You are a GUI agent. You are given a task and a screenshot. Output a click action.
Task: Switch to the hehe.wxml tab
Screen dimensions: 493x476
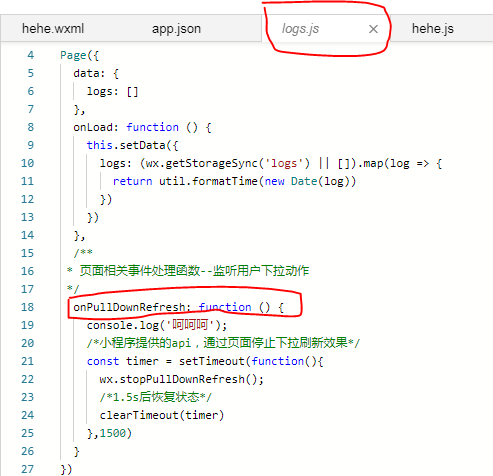pos(53,29)
